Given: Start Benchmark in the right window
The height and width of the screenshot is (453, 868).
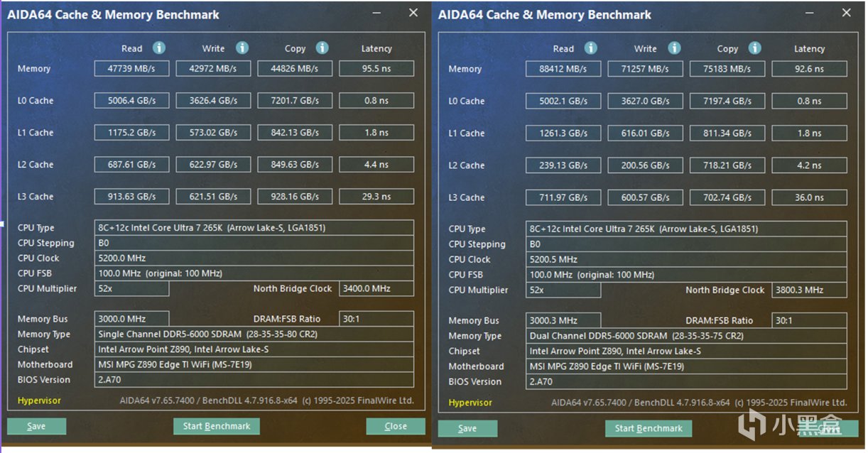Looking at the screenshot, I should click(649, 428).
